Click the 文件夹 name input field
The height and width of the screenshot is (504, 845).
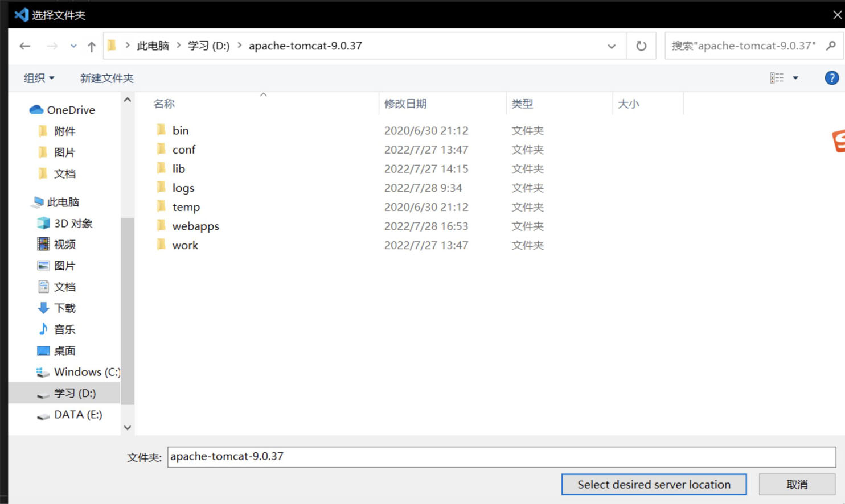(502, 457)
